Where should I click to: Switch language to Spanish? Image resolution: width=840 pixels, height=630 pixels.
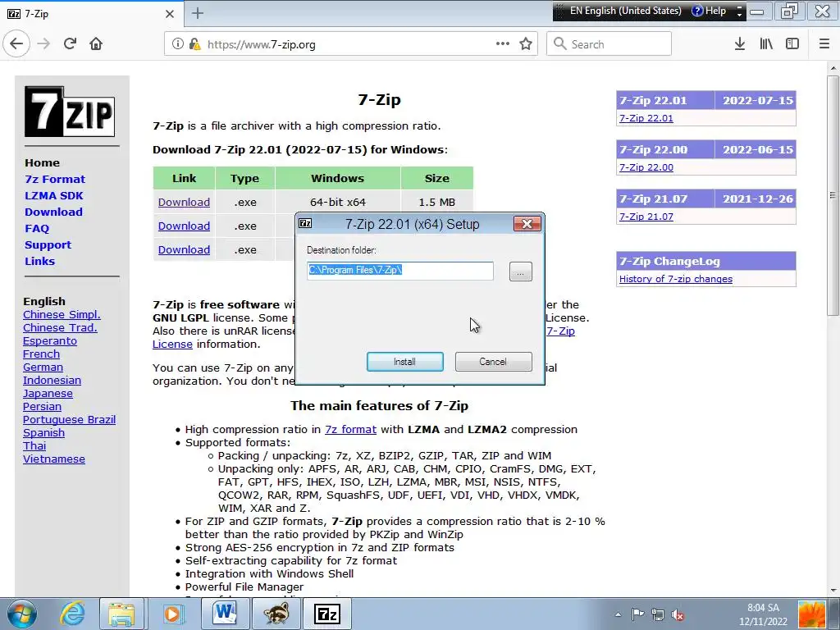point(44,433)
